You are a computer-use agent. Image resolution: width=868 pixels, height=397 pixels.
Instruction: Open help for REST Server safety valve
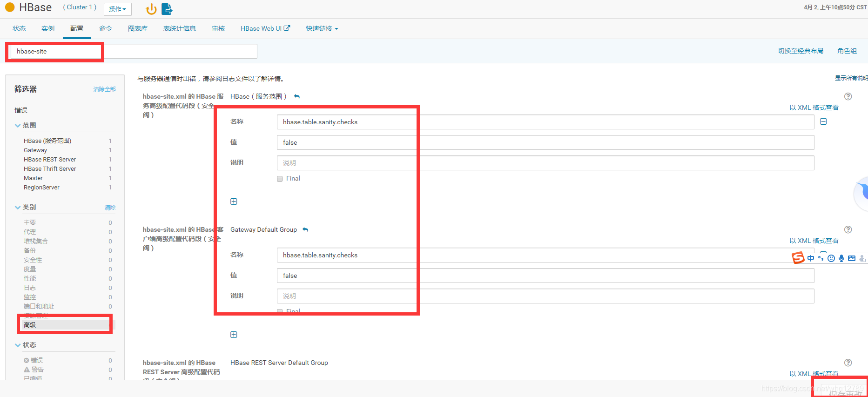(x=848, y=363)
